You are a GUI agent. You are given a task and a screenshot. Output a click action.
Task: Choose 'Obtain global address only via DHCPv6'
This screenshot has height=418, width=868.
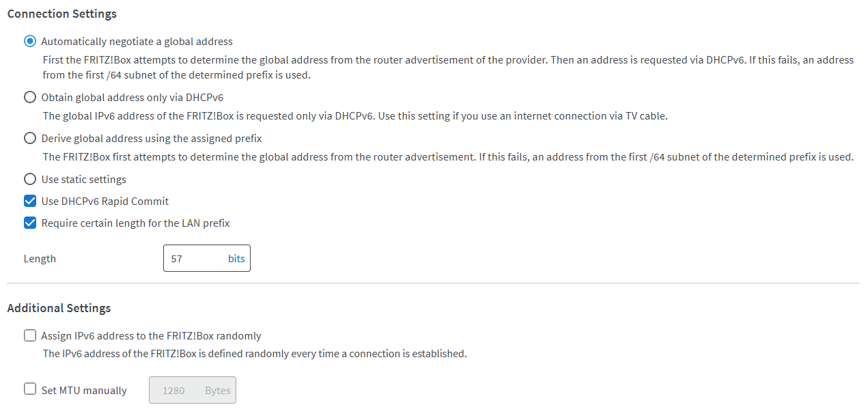pyautogui.click(x=30, y=97)
